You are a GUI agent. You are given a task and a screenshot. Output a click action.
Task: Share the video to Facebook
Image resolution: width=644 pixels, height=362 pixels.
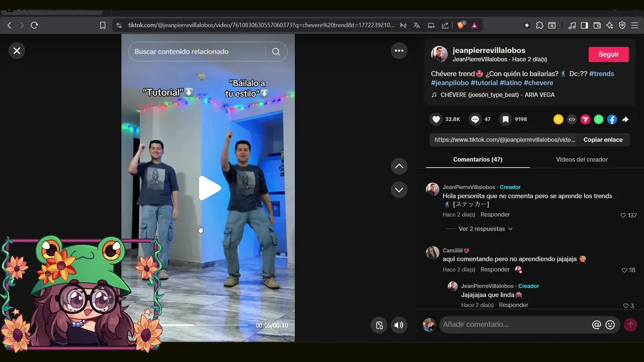click(612, 120)
